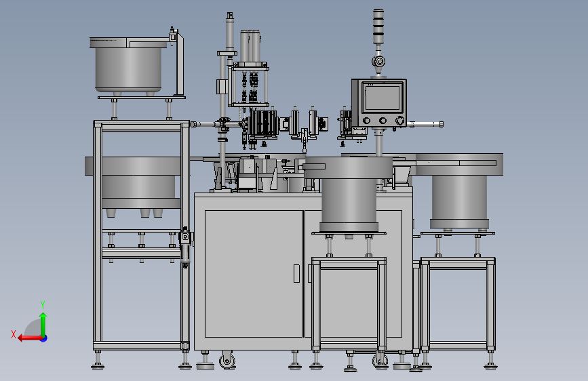Viewport: 588px width, 381px height.
Task: Select the cabinet door handle on the base
Action: (296, 273)
